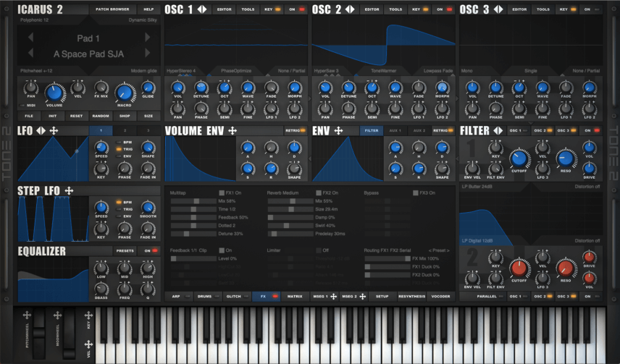Click the HELP button
This screenshot has height=364, width=620.
[148, 9]
